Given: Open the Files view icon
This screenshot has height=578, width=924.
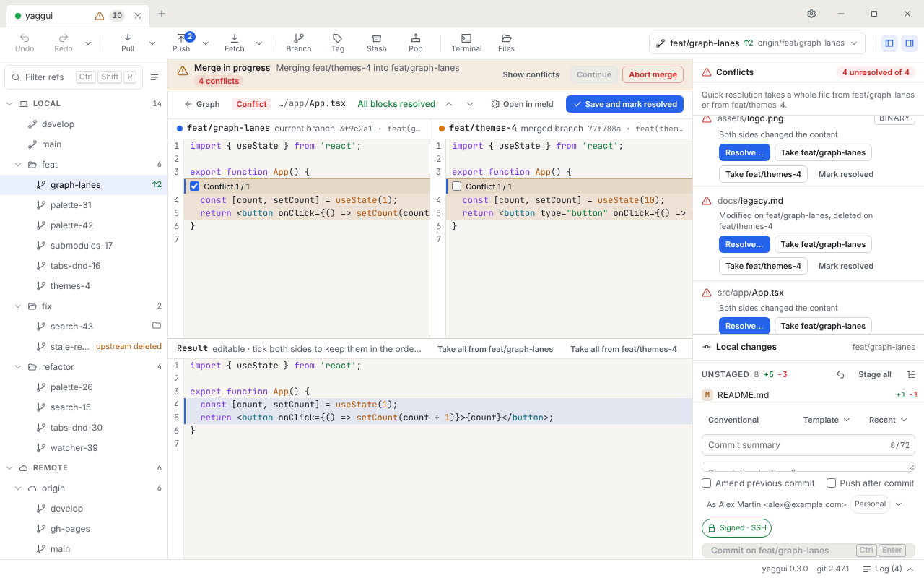Looking at the screenshot, I should pos(506,43).
